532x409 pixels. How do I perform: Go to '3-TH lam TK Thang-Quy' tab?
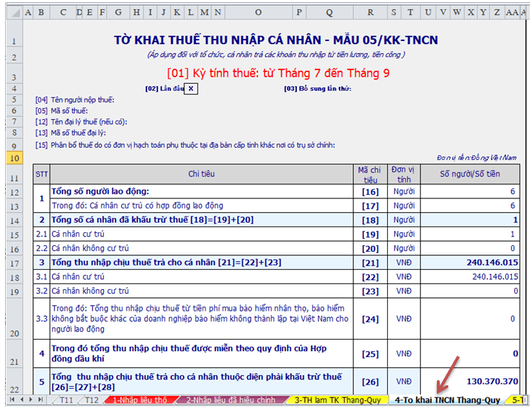[x=337, y=400]
